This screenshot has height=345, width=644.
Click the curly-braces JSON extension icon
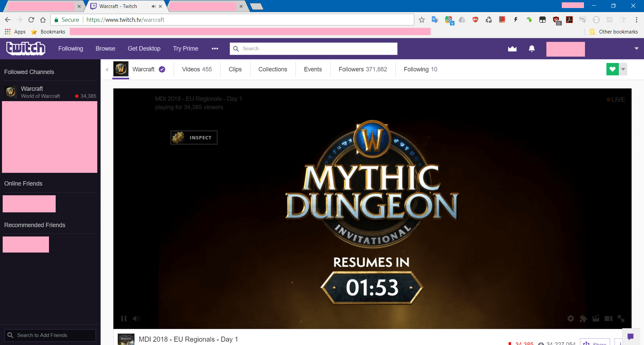point(596,20)
